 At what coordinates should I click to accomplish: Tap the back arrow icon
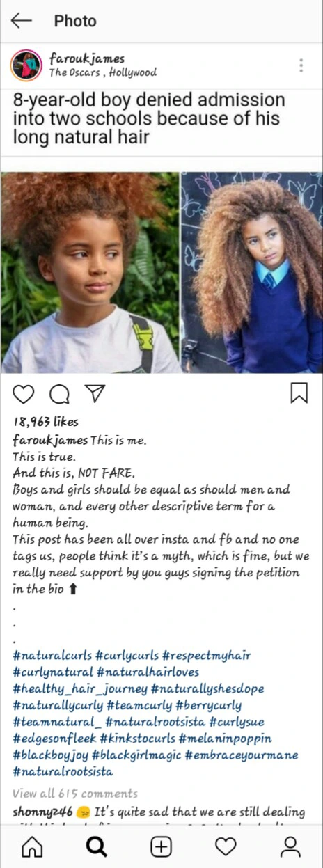(21, 20)
